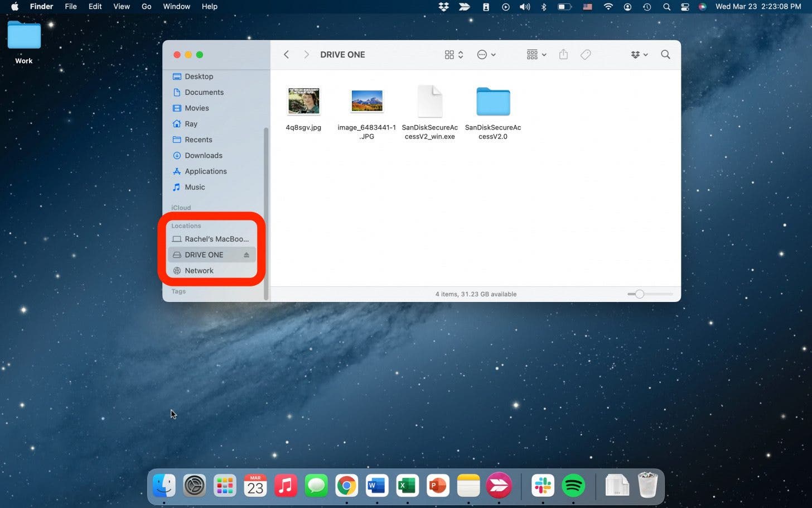Select Applications in the sidebar
Screen dimensions: 812x508
click(x=205, y=171)
